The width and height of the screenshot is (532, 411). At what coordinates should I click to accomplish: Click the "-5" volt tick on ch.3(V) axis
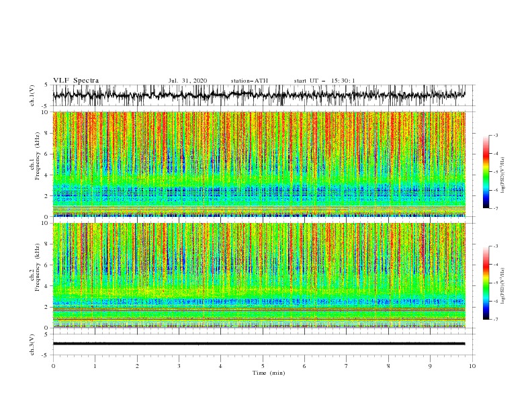coord(45,355)
